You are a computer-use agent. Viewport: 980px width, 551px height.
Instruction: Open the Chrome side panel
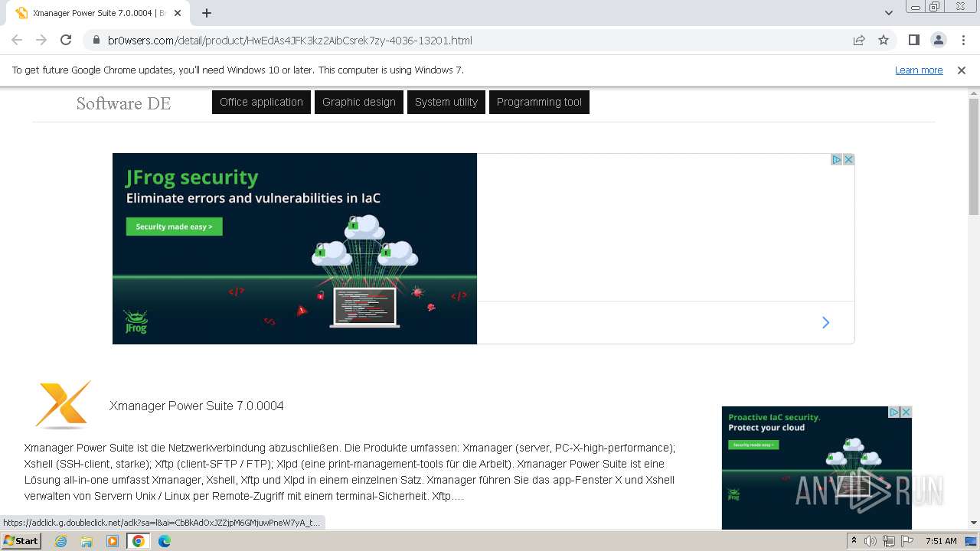pos(914,40)
